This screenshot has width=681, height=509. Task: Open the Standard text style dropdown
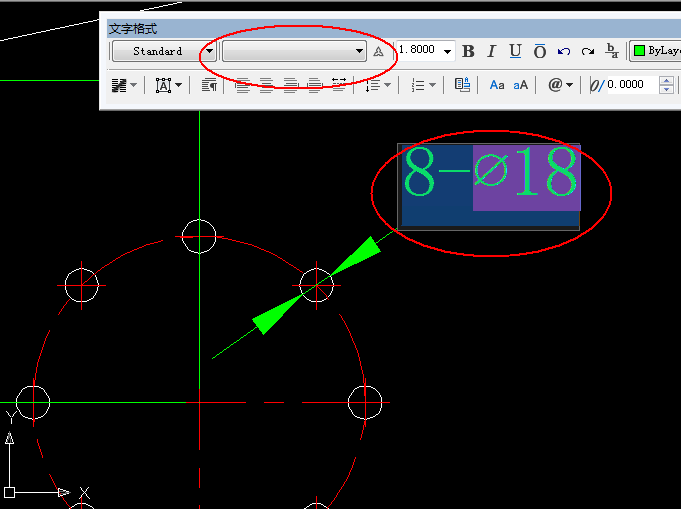pos(165,51)
